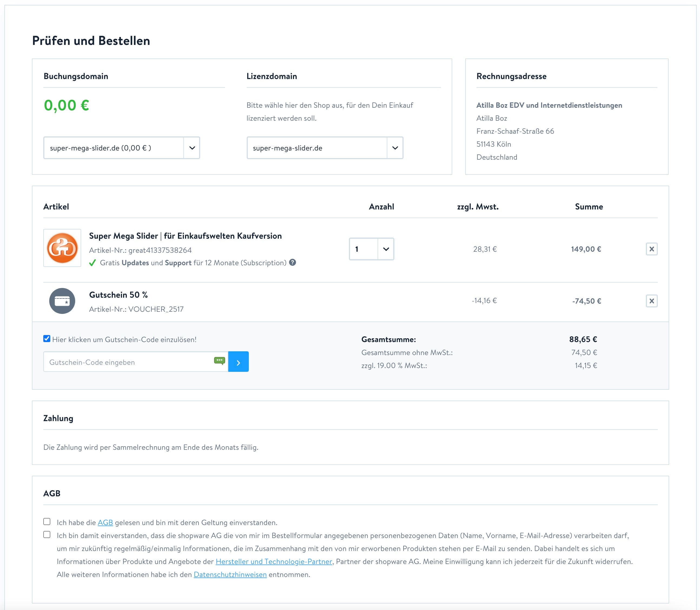This screenshot has height=610, width=700.
Task: Click the Gutschein voucher card icon
Action: 62,301
